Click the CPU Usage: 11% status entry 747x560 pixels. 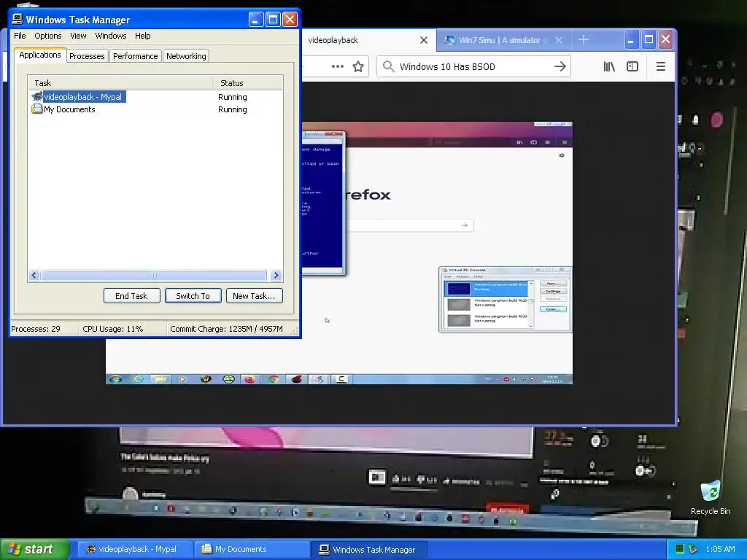(113, 329)
